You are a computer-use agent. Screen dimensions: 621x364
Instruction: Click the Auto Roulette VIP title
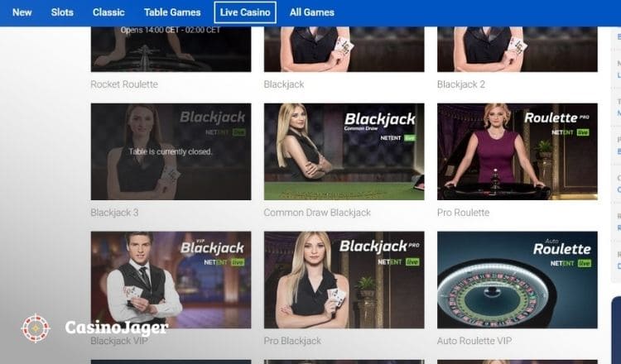(x=474, y=341)
